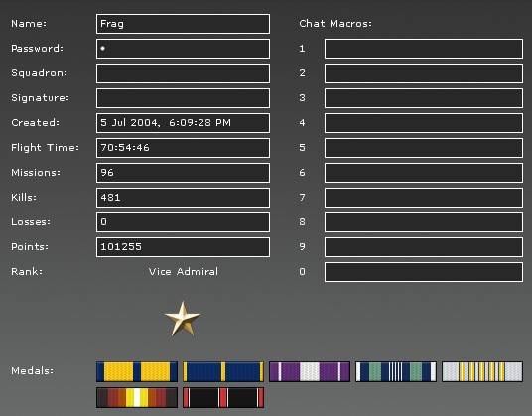Click the Missions label
Image resolution: width=532 pixels, height=416 pixels.
click(x=36, y=173)
